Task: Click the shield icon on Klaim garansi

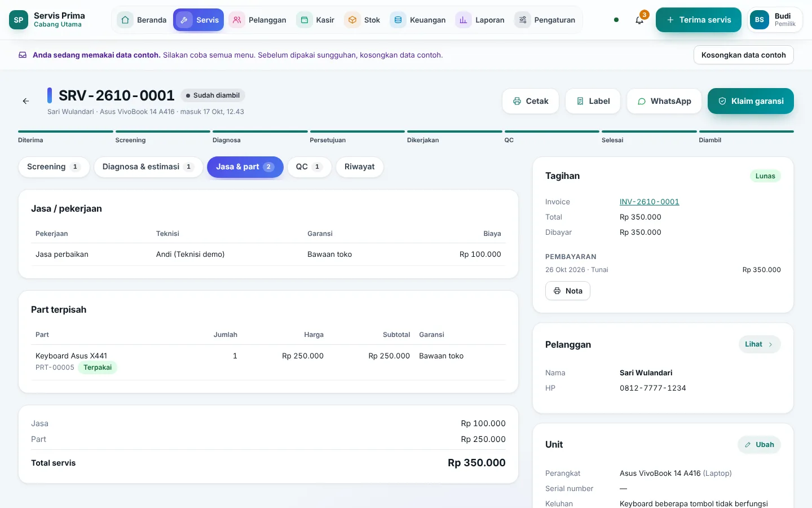Action: click(x=722, y=101)
